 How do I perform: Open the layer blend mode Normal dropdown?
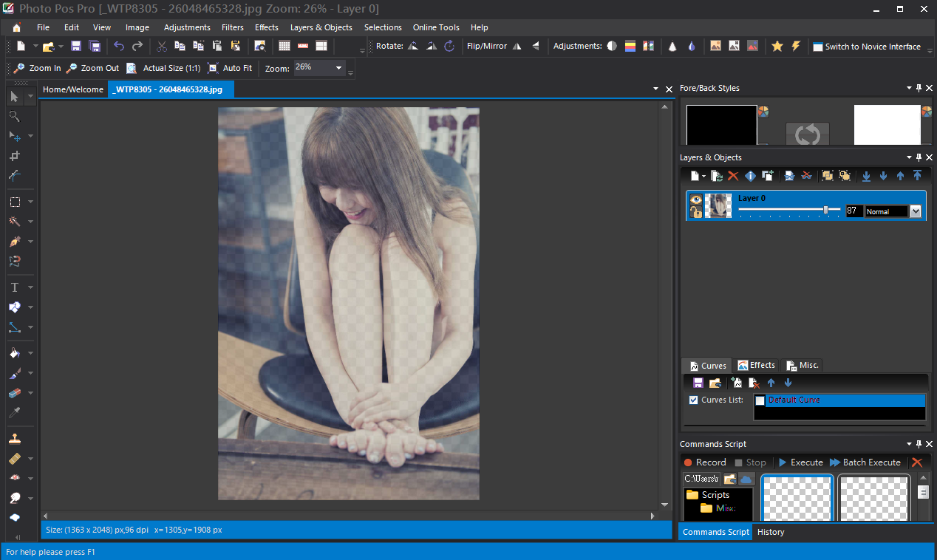(916, 211)
